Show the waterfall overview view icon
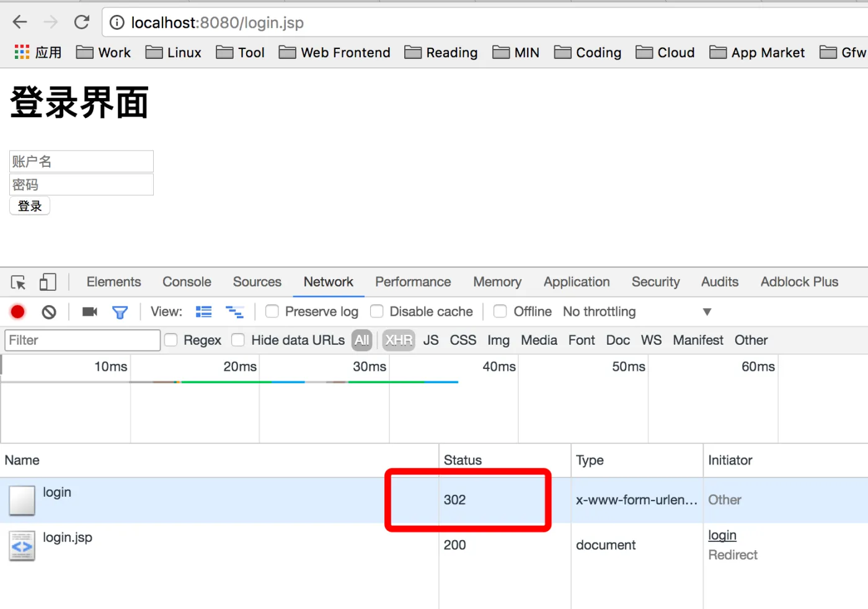 pyautogui.click(x=234, y=312)
